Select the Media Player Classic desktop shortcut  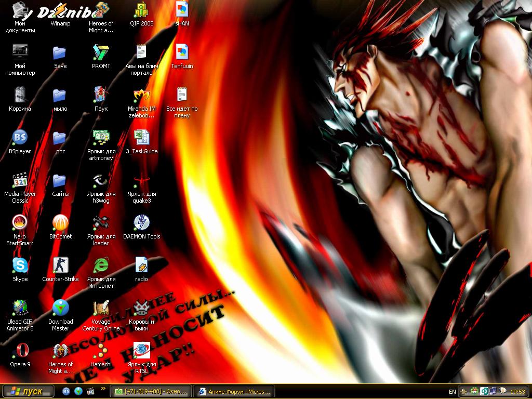coord(20,188)
